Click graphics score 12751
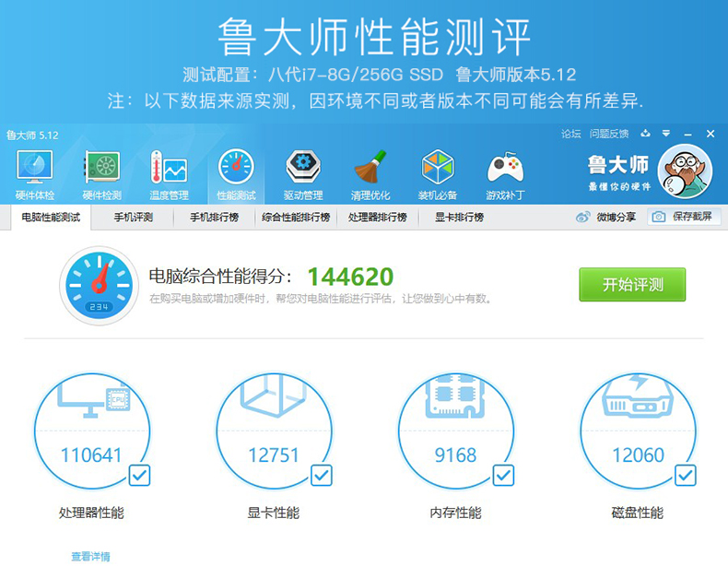This screenshot has height=566, width=728. (x=274, y=455)
